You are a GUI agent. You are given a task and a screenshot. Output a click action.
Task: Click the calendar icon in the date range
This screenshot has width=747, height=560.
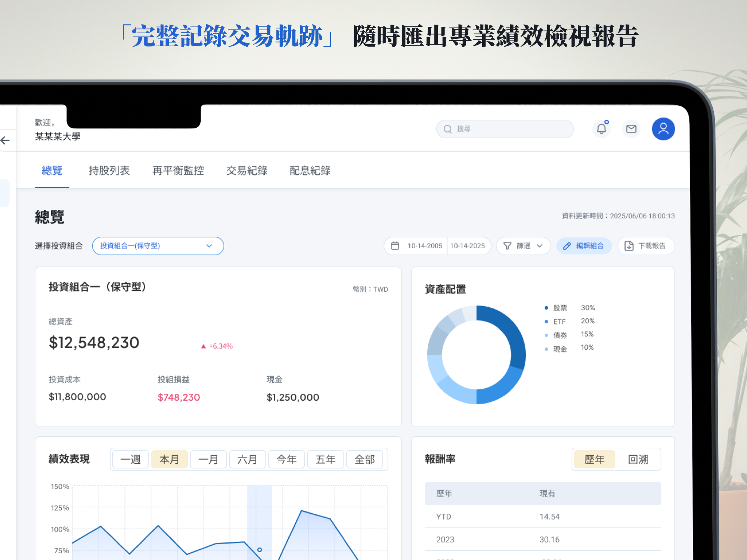(x=395, y=246)
